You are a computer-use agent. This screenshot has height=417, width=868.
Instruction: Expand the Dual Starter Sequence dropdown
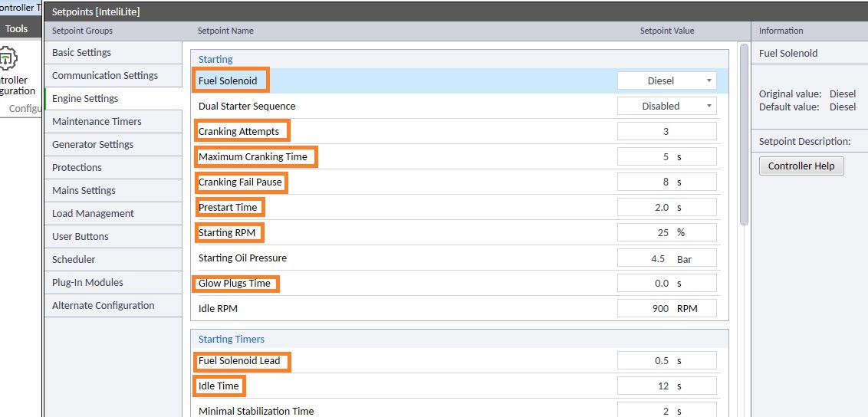(x=666, y=106)
